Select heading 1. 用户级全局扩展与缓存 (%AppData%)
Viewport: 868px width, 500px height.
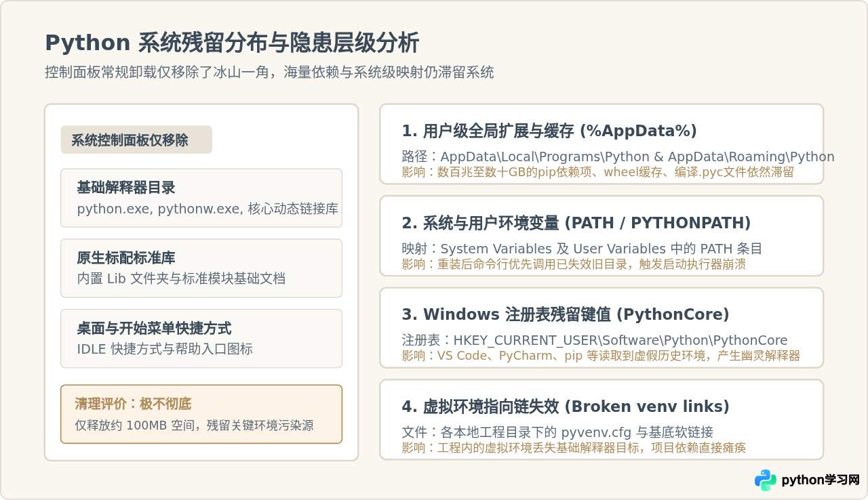549,131
